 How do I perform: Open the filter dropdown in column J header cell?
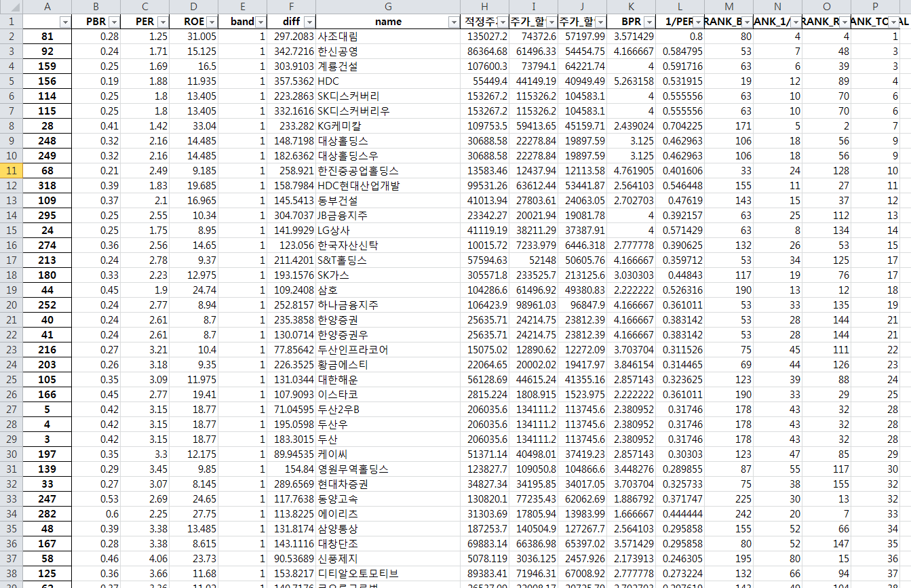600,22
